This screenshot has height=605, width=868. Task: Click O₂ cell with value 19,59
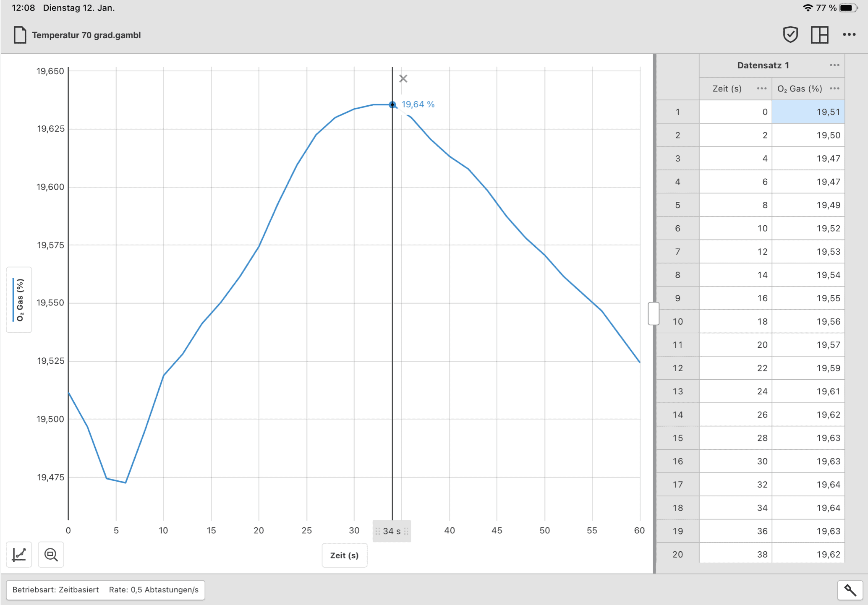[808, 368]
